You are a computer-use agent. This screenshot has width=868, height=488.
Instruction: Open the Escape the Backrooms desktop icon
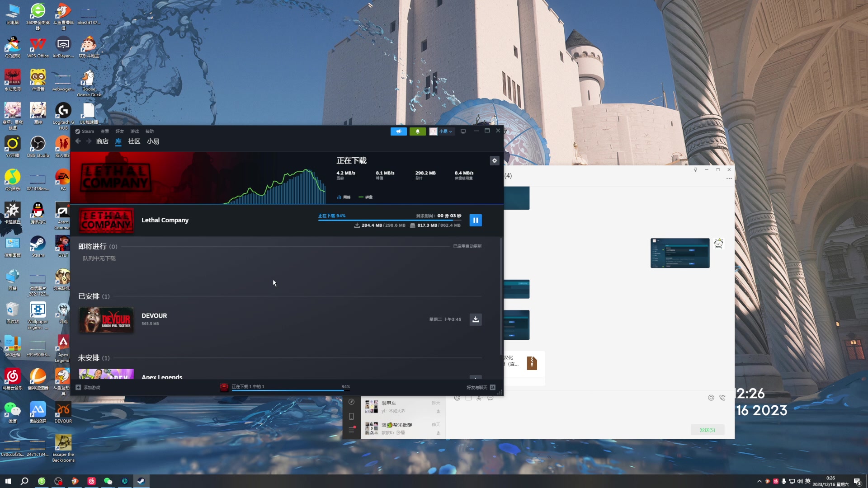(x=63, y=448)
